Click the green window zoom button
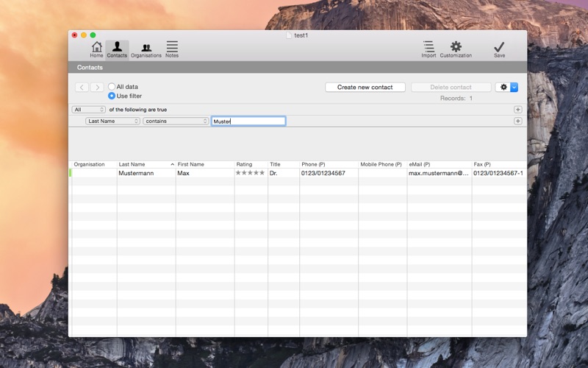 point(93,35)
